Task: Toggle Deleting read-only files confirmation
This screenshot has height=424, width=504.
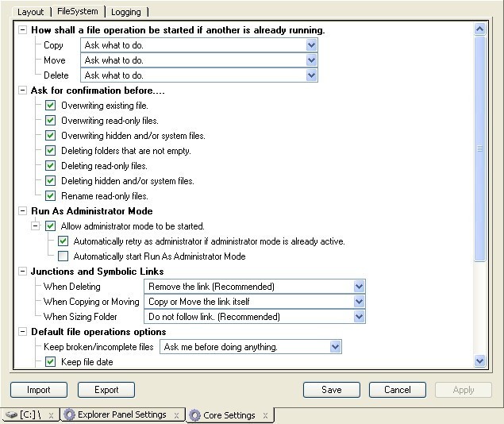Action: click(x=50, y=166)
